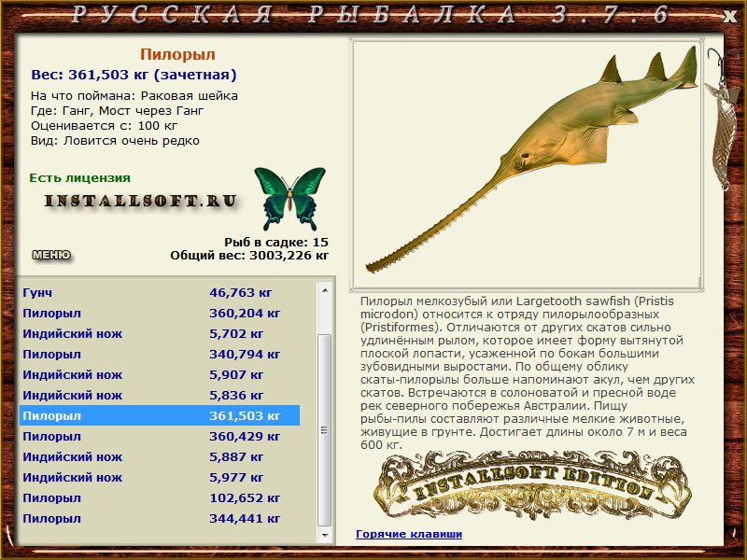This screenshot has width=747, height=560.
Task: Select the Пилорыл 360,429 кг row
Action: click(x=160, y=436)
